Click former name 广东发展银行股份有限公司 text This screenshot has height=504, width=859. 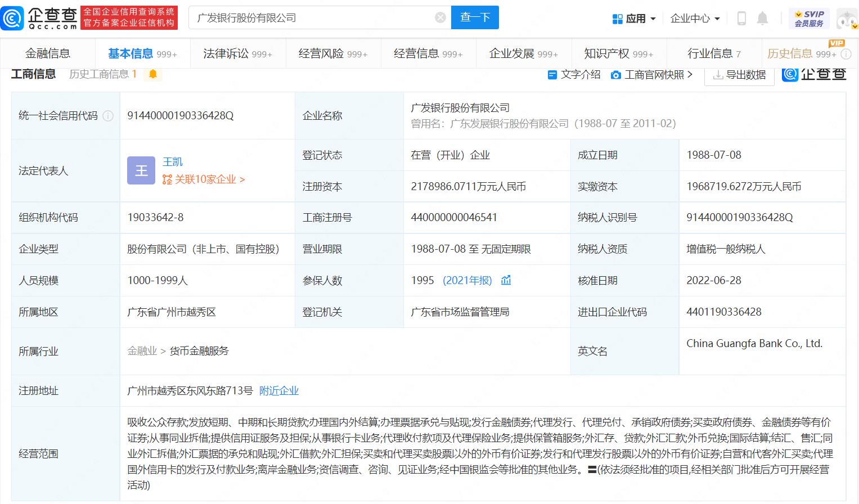(509, 124)
